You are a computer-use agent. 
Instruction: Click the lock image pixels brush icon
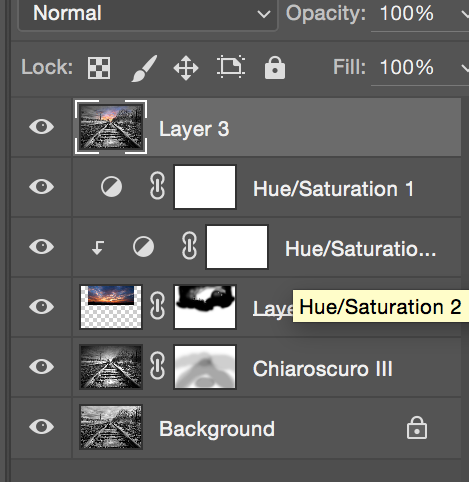pyautogui.click(x=144, y=68)
